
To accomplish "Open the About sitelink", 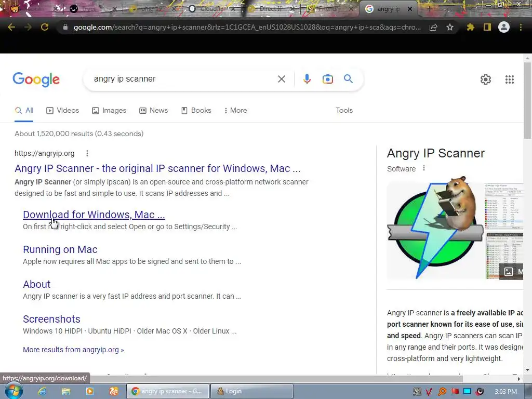I will point(37,284).
